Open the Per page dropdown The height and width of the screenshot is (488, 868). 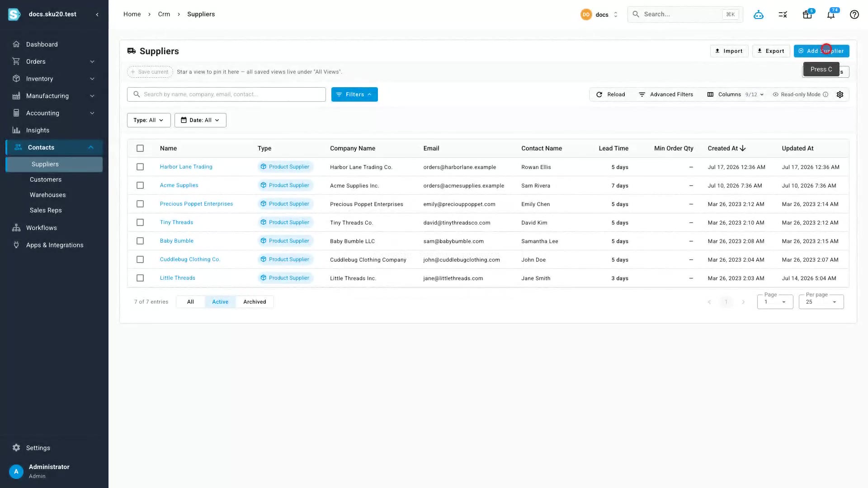click(821, 302)
